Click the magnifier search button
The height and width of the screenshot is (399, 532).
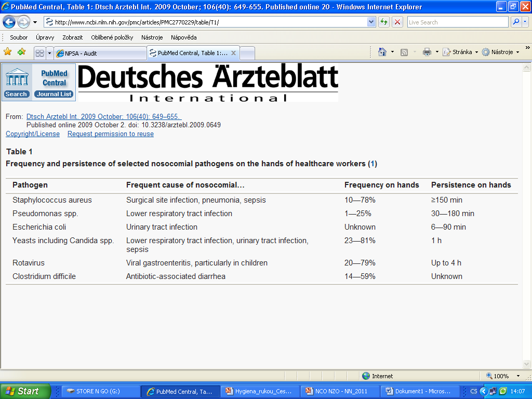(516, 22)
